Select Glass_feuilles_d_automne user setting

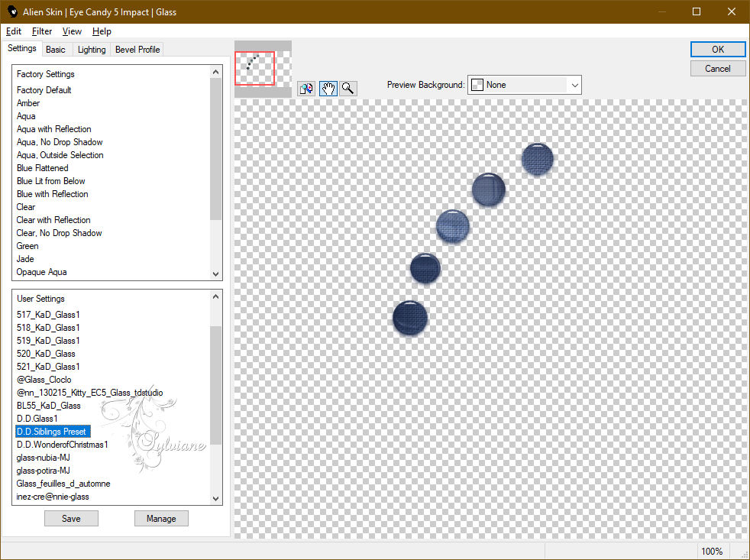pos(63,484)
